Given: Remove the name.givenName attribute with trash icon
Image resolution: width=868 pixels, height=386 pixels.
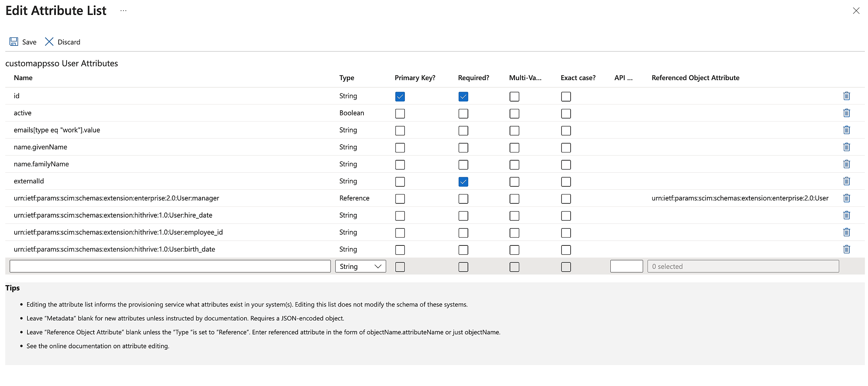Looking at the screenshot, I should [x=846, y=147].
